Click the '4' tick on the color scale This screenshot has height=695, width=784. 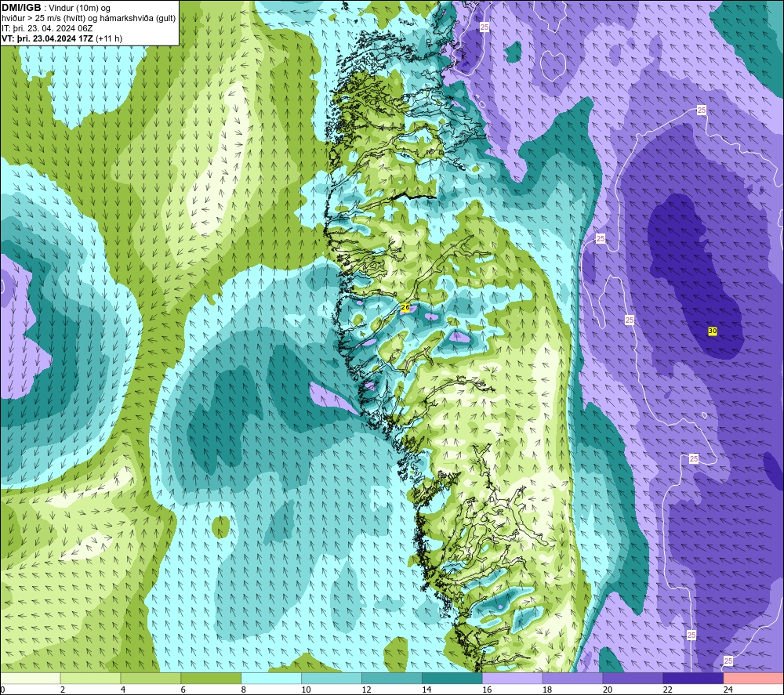(123, 690)
